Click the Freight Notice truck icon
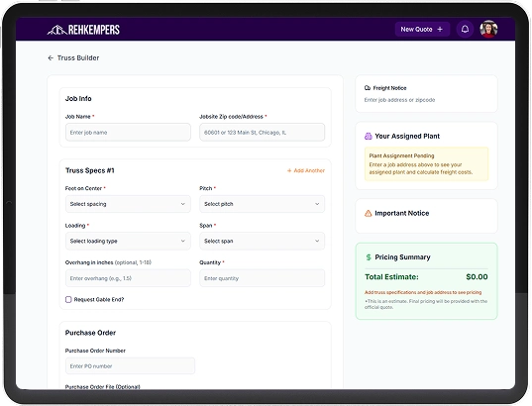This screenshot has width=532, height=406. pyautogui.click(x=368, y=88)
